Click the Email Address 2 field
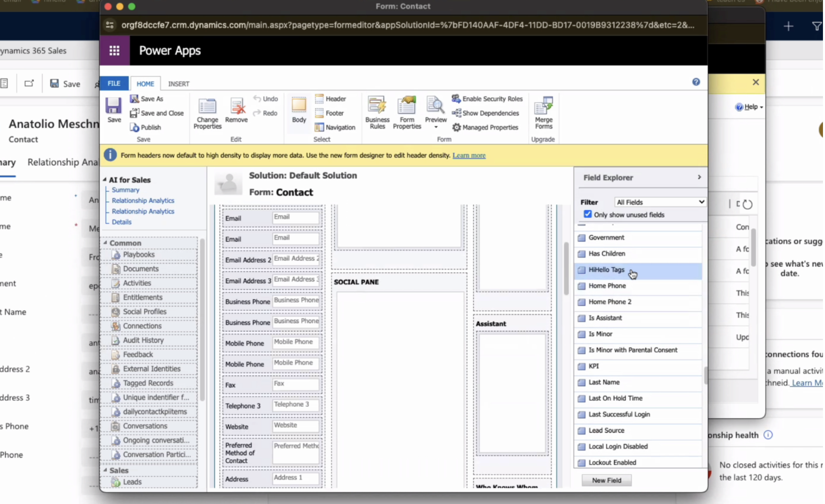Screen dimensions: 825x504 [x=296, y=260]
